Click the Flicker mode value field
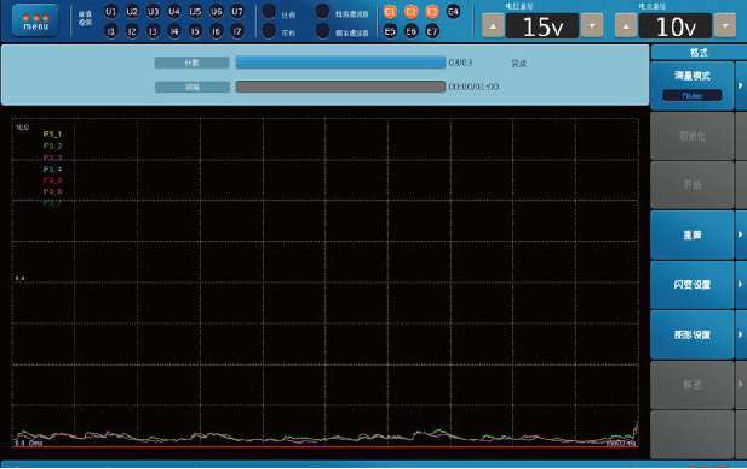Image resolution: width=747 pixels, height=469 pixels. pos(692,96)
